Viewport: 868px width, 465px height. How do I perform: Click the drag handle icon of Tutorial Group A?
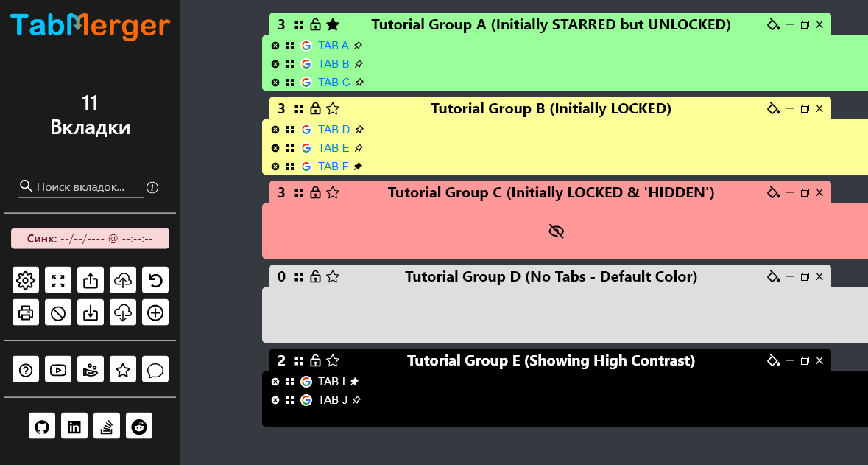coord(299,25)
